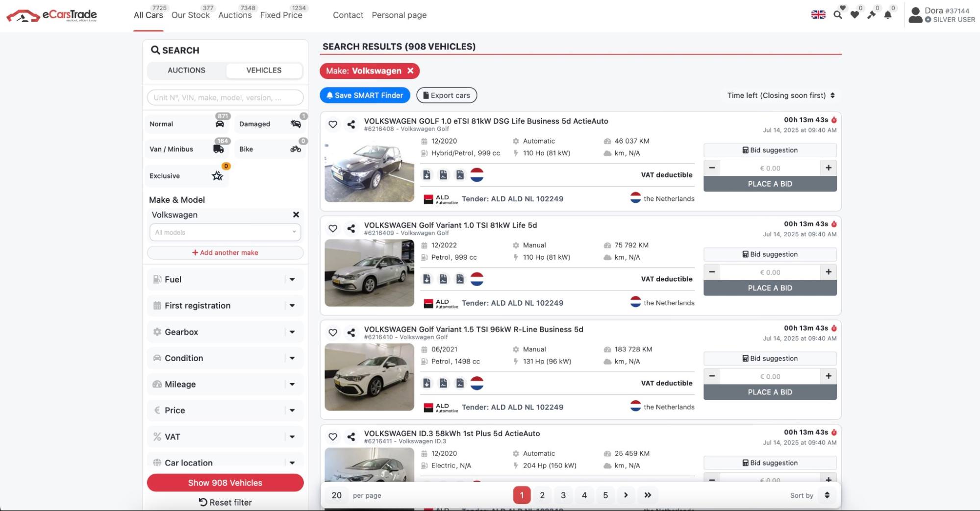Expand the Price filter
This screenshot has height=511, width=980.
pyautogui.click(x=225, y=411)
